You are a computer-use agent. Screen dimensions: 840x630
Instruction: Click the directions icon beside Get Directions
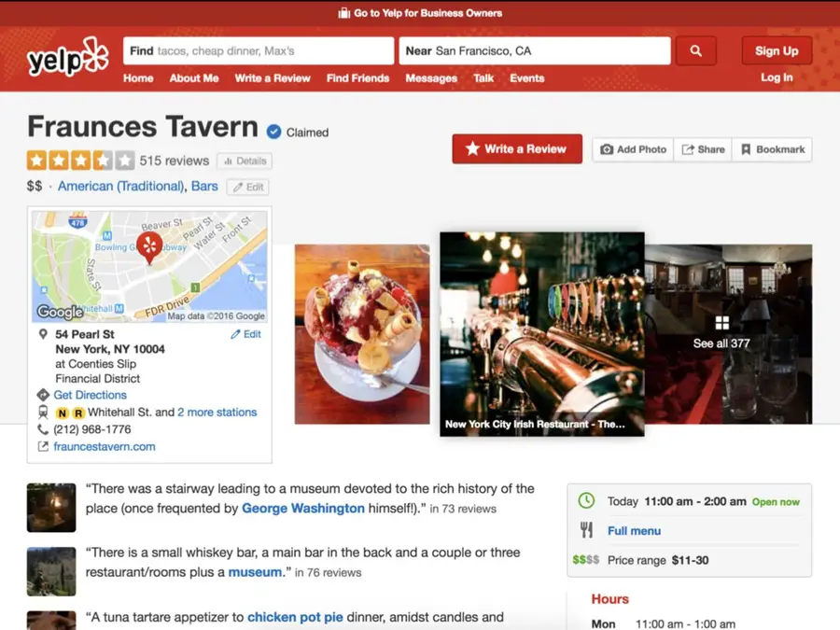click(43, 395)
